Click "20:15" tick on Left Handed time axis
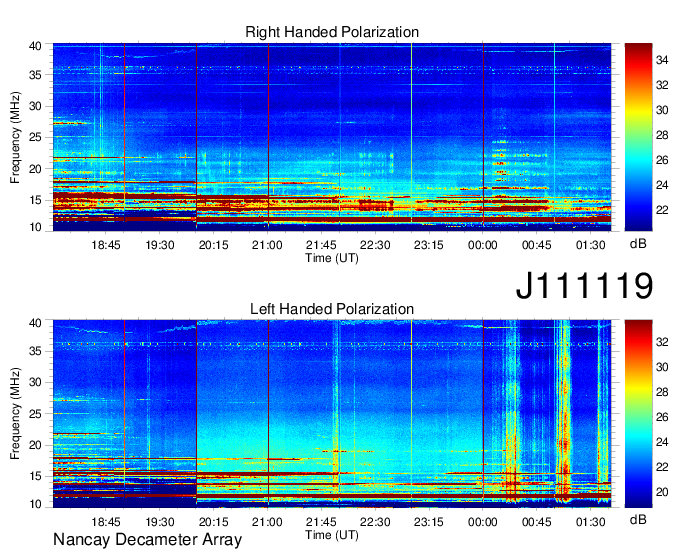 click(x=213, y=522)
